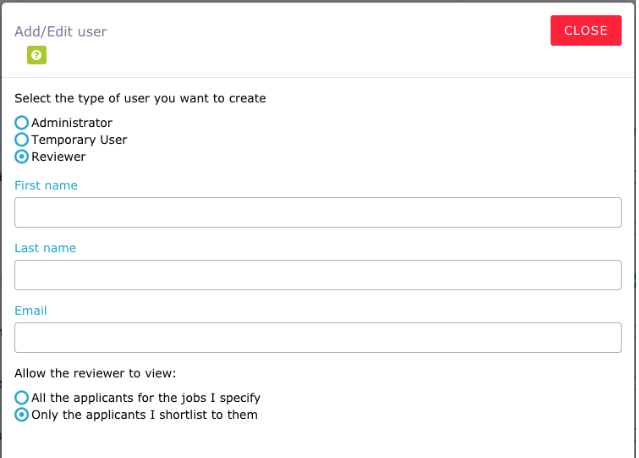Click the 'I shortlist to them' option text

(145, 415)
